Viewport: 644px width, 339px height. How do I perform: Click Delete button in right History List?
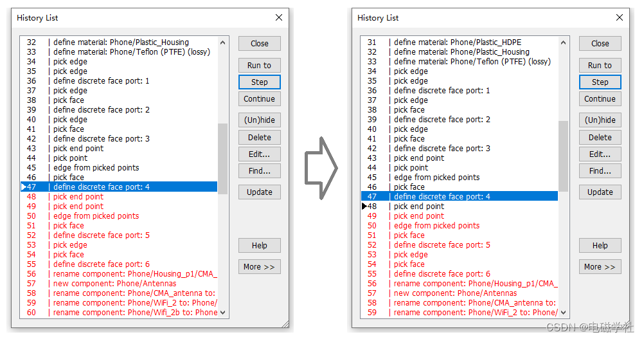coord(600,137)
